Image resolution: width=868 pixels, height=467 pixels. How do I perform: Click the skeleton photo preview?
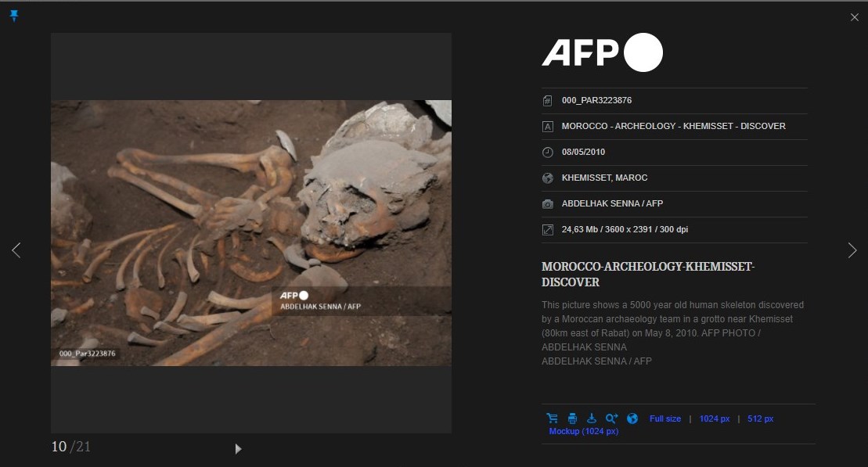pos(251,233)
